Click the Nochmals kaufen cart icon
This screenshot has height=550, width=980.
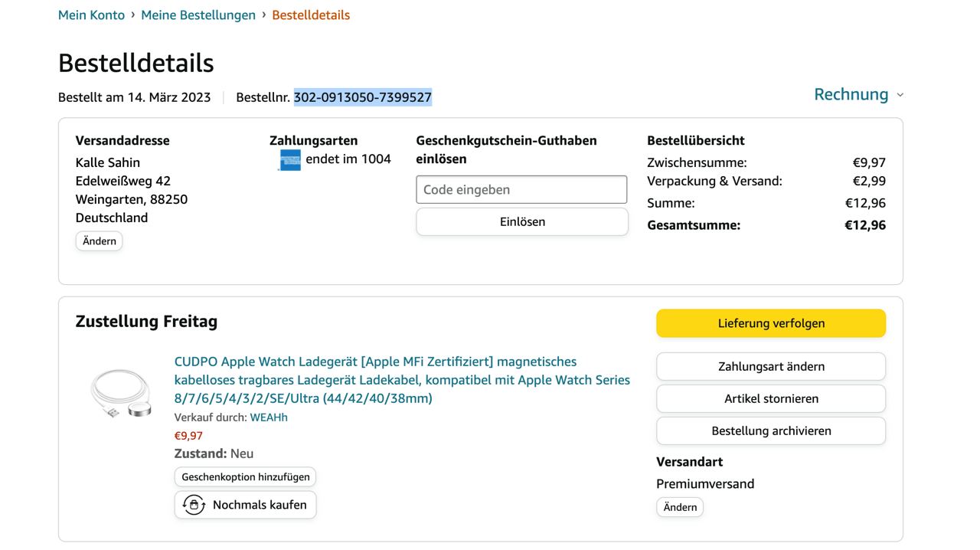coord(194,505)
